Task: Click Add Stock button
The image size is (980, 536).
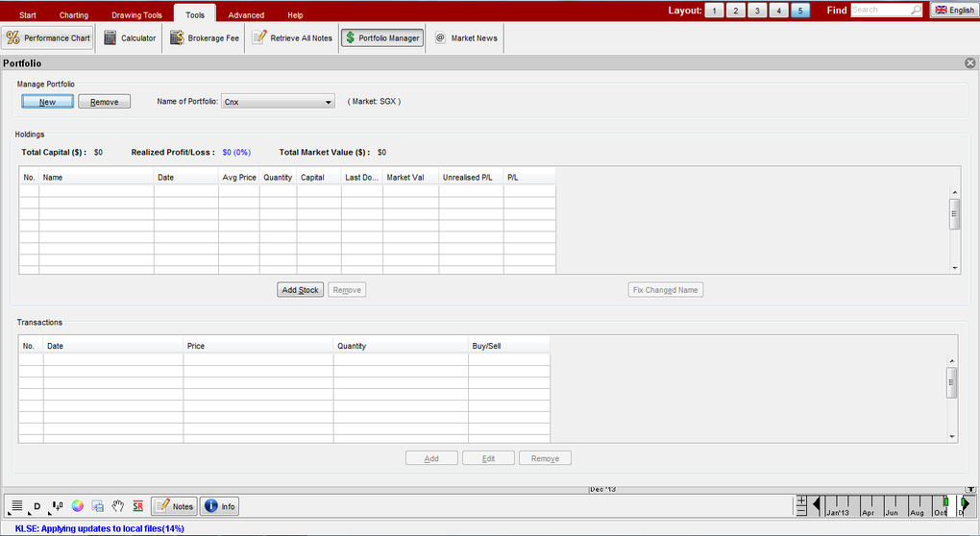Action: [x=300, y=290]
